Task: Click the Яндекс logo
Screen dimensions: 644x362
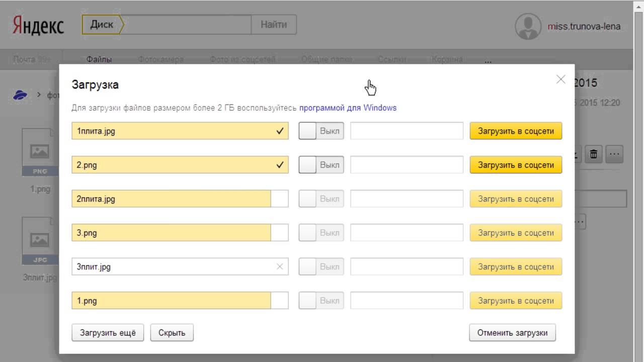Action: coord(38,26)
